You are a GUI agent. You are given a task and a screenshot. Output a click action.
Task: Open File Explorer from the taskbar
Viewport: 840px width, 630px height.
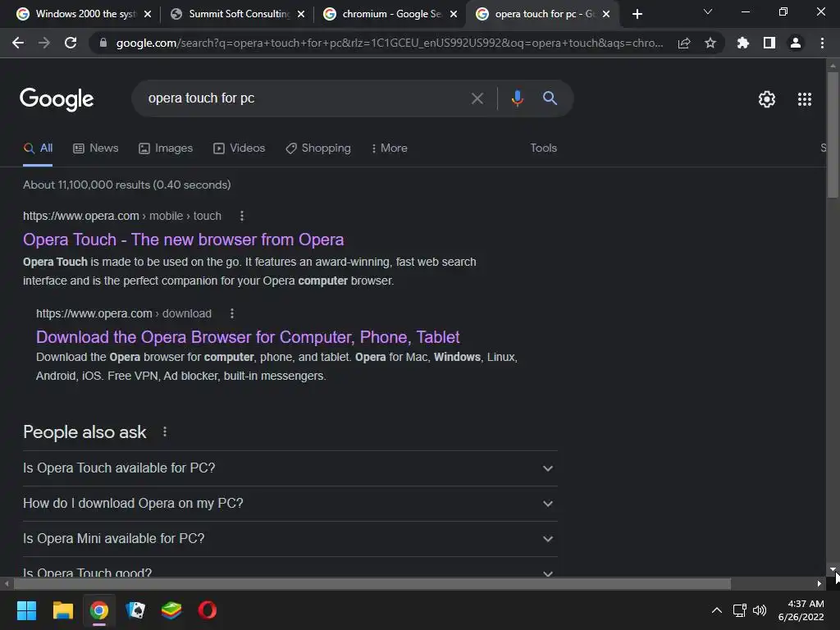point(62,610)
